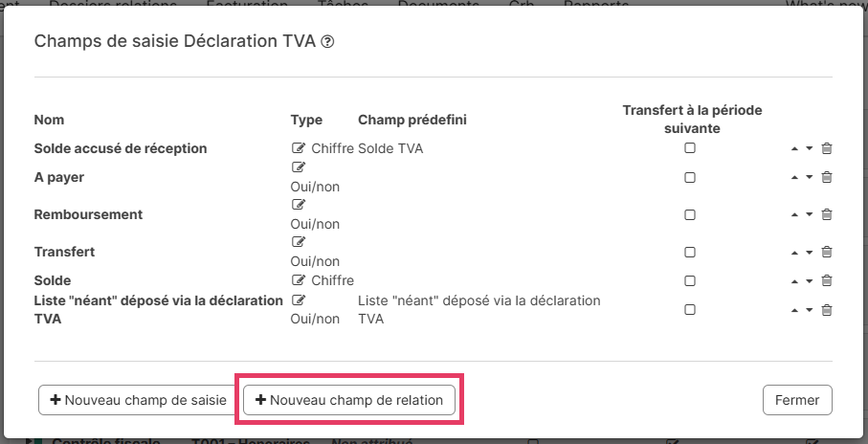Enable period transfer for A payer
The height and width of the screenshot is (444, 868).
689,177
